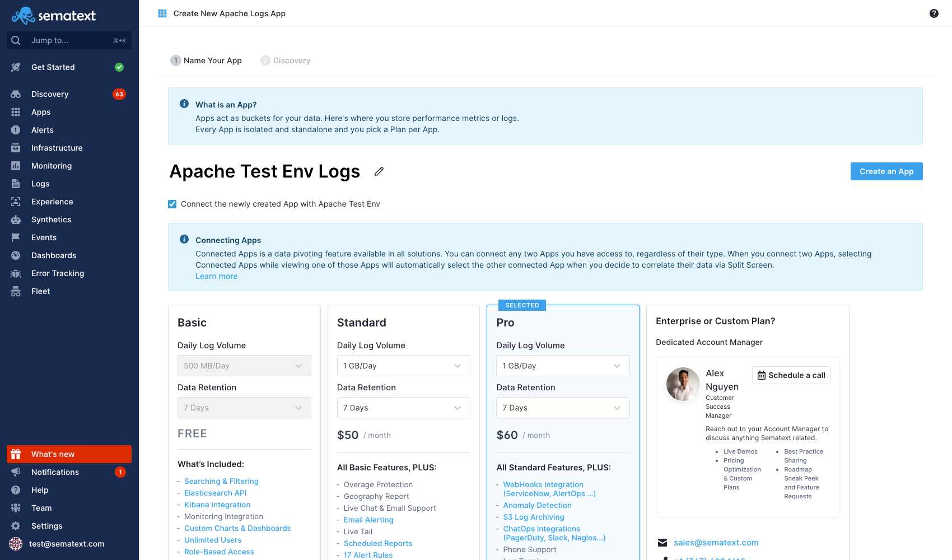Screen dimensions: 952x560
Task: Open the Custom Charts & Dashboards link
Action: tap(237, 528)
